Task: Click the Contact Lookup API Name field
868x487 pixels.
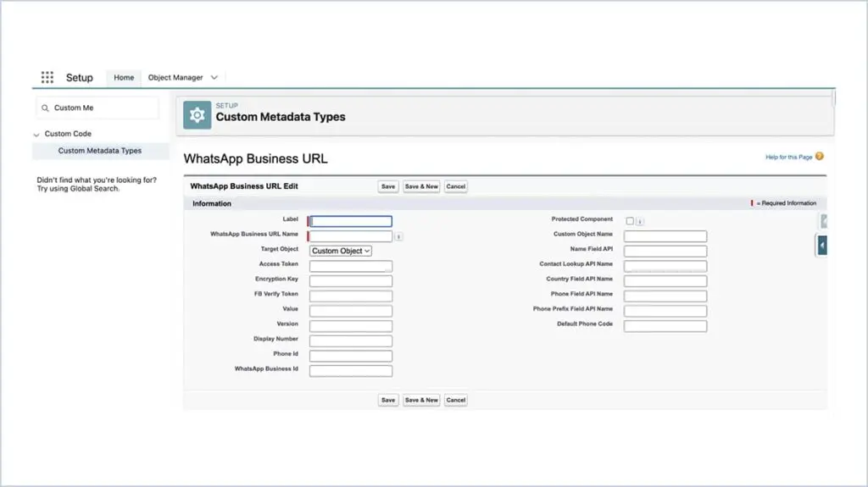Action: pyautogui.click(x=665, y=266)
